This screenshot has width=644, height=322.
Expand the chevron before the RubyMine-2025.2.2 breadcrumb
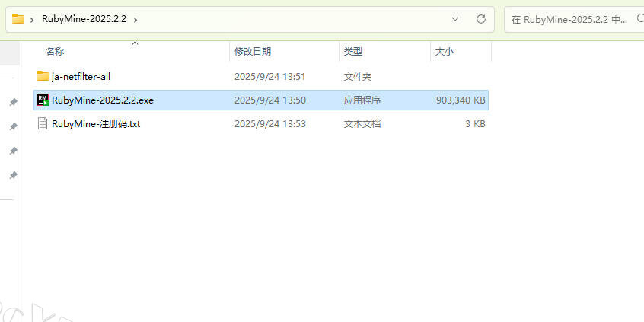(32, 18)
